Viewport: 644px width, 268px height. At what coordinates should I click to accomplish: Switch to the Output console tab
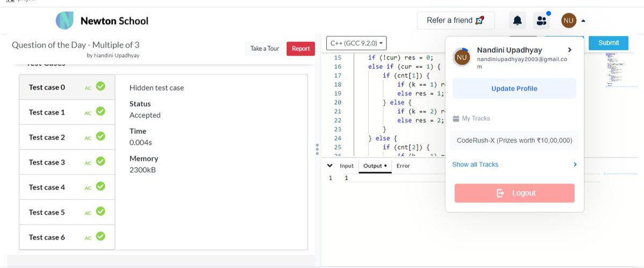[375, 166]
